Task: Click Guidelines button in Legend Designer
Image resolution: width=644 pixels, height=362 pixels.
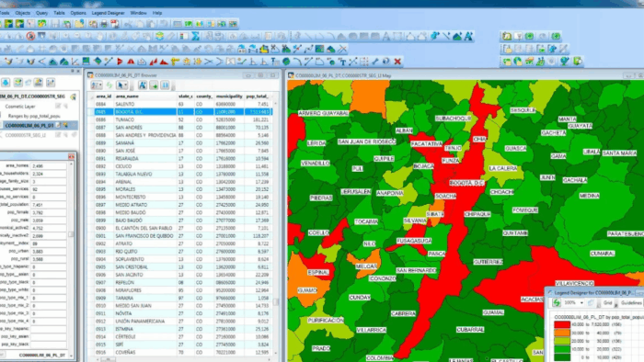Action: 632,303
